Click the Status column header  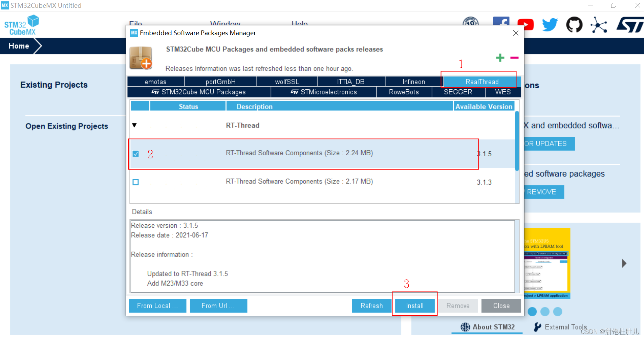(x=188, y=106)
